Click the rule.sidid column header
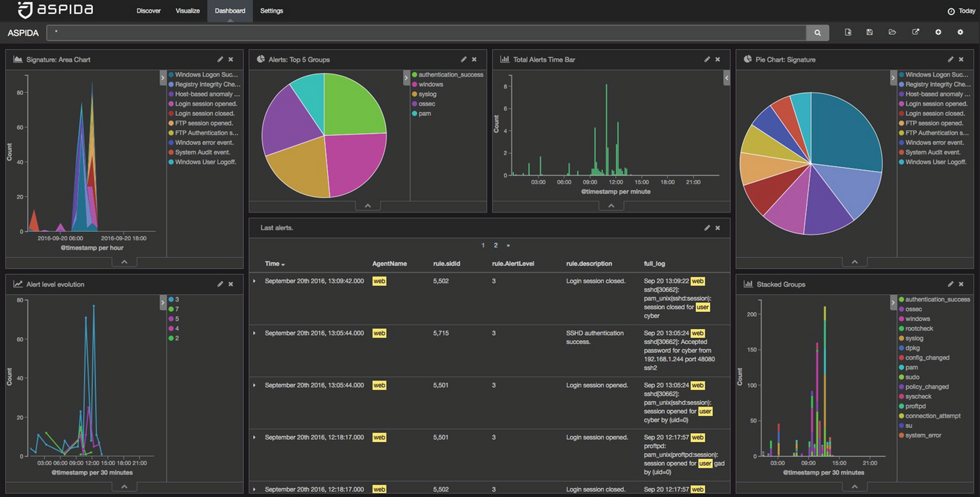 pyautogui.click(x=447, y=264)
